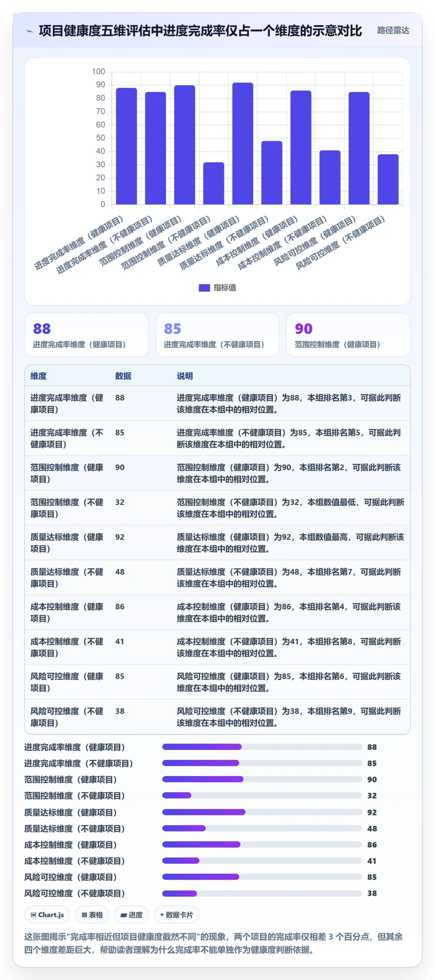435x980 pixels.
Task: Click progress bar for 成本控制维度（不健康项目）
Action: [x=262, y=861]
